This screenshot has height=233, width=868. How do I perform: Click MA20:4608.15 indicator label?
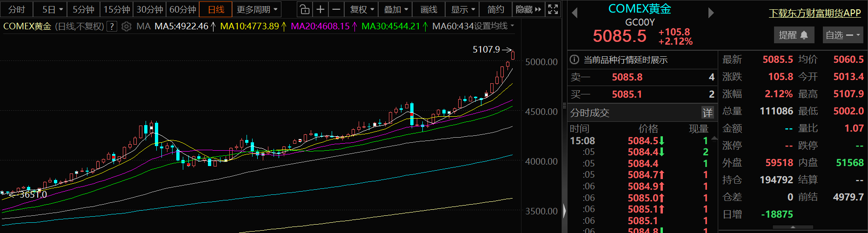coord(320,27)
